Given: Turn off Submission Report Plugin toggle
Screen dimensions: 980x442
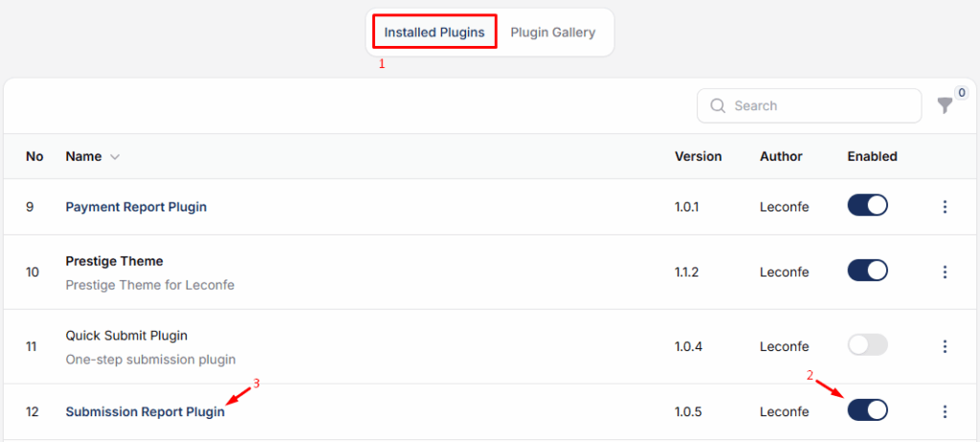Looking at the screenshot, I should 867,410.
